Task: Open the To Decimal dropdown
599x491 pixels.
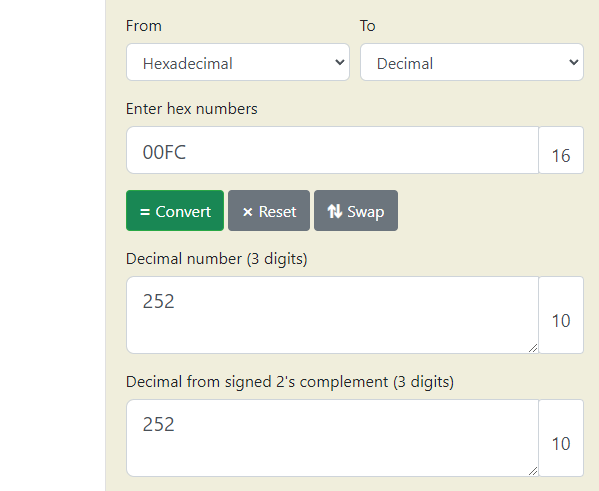Action: (x=472, y=62)
